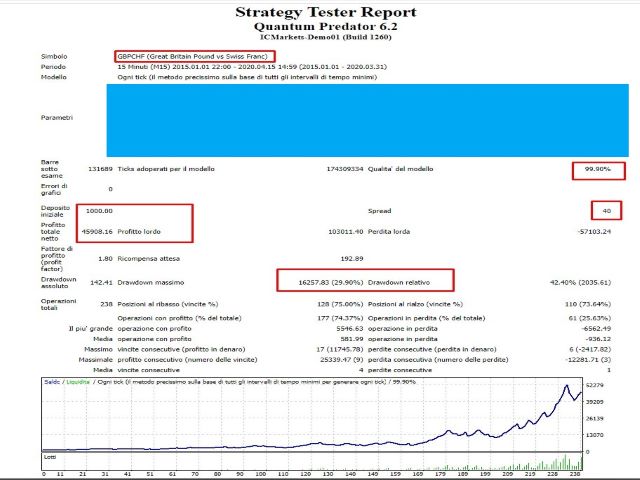
Task: Select the 5546.63 largest profit value
Action: (x=350, y=329)
